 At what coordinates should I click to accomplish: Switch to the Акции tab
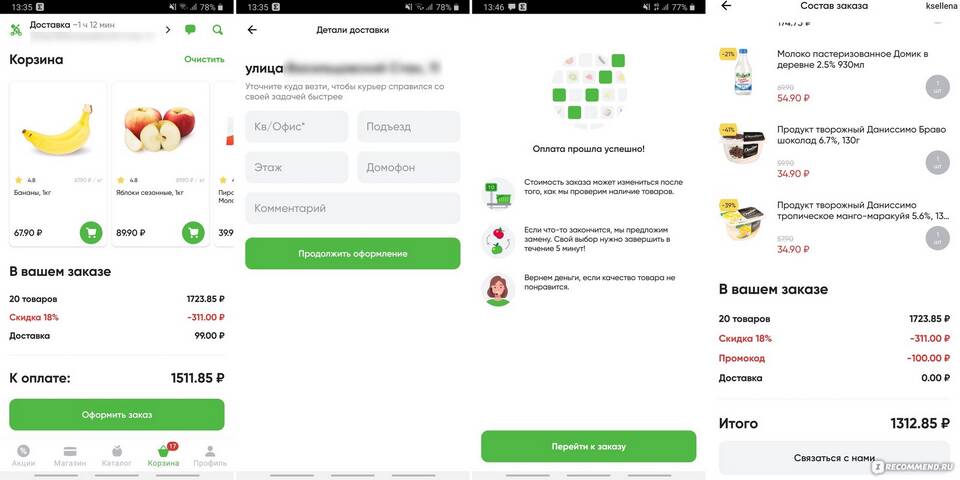(x=23, y=456)
